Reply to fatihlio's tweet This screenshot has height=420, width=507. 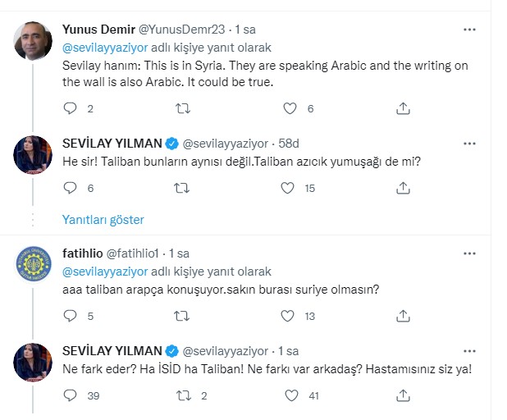[x=69, y=316]
